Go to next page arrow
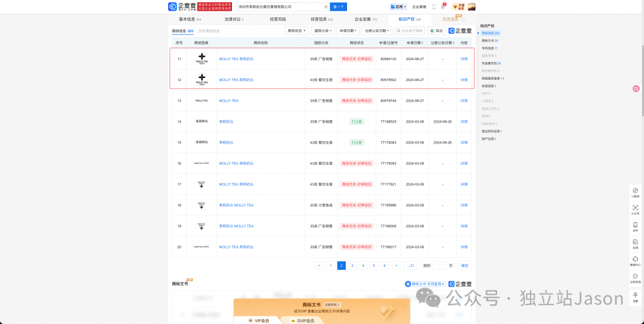The width and height of the screenshot is (644, 324). click(396, 266)
